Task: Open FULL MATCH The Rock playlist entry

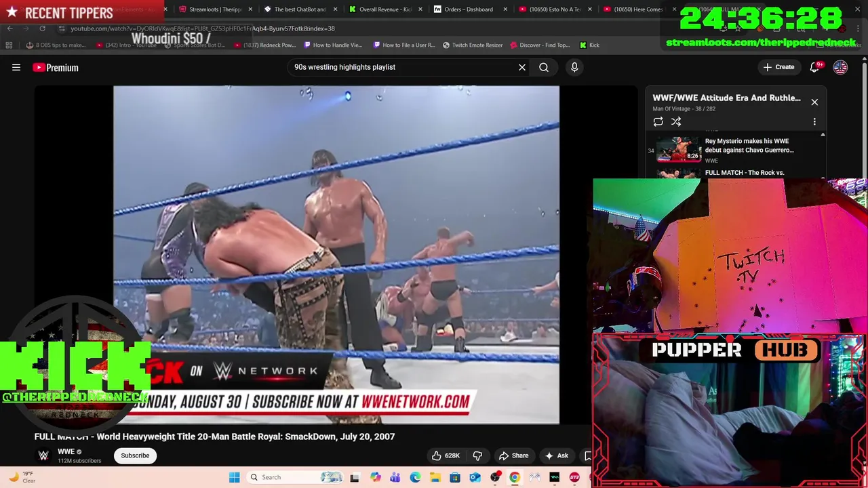Action: click(735, 173)
